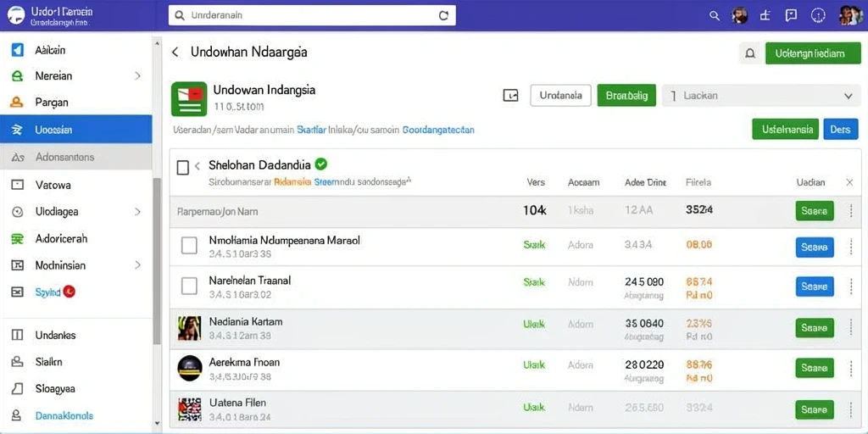Open the Adoricerah sidebar item

point(75,238)
